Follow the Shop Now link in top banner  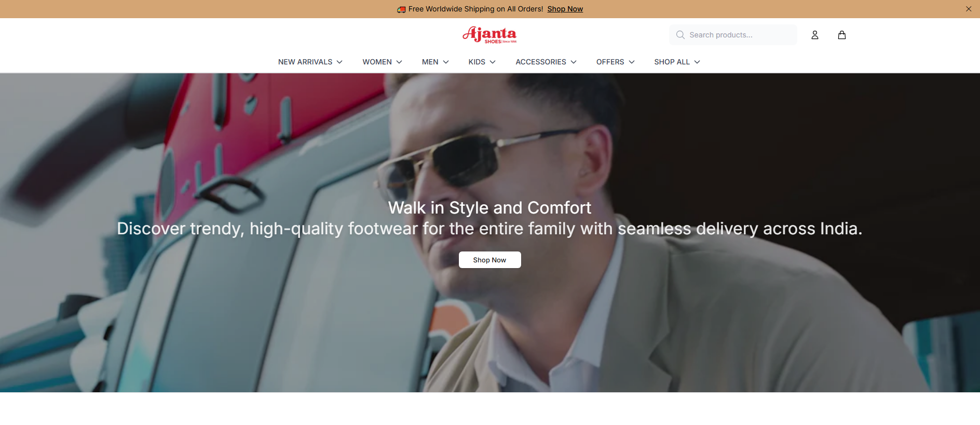[x=565, y=9]
